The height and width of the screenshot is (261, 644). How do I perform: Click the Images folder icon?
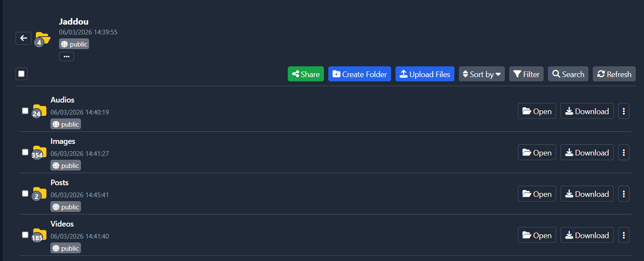point(39,152)
